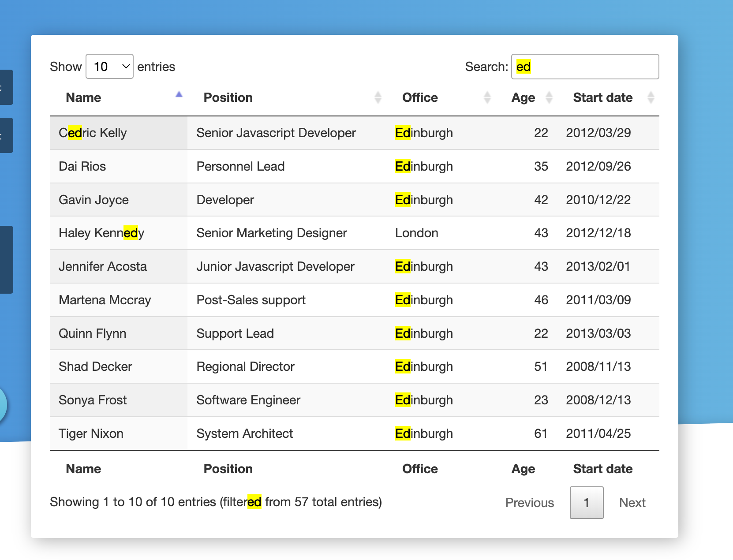Click the Post-Sales support cell
This screenshot has height=560, width=733.
[x=287, y=300]
